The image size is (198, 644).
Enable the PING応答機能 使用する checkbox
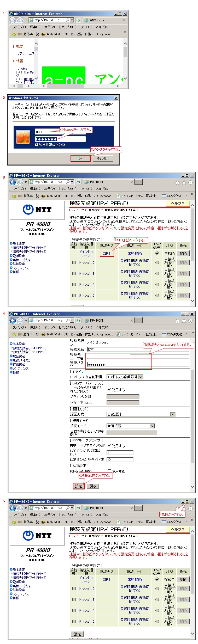click(x=109, y=471)
